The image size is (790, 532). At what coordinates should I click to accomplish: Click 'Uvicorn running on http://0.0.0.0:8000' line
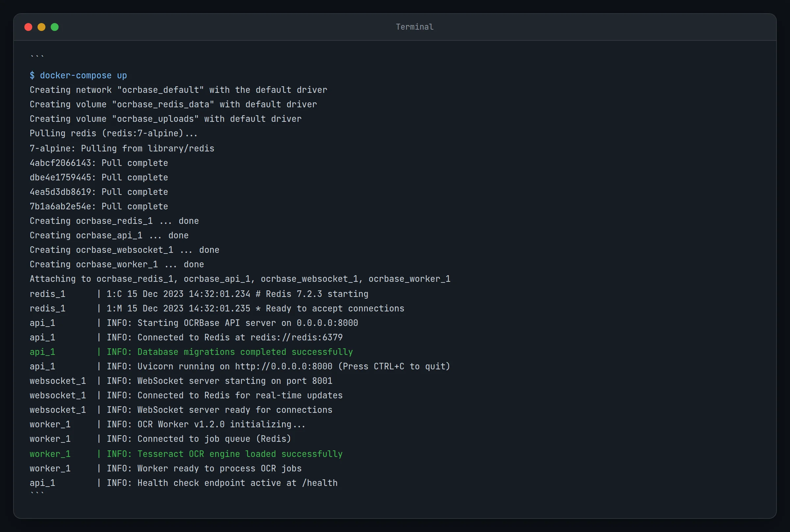pyautogui.click(x=240, y=367)
